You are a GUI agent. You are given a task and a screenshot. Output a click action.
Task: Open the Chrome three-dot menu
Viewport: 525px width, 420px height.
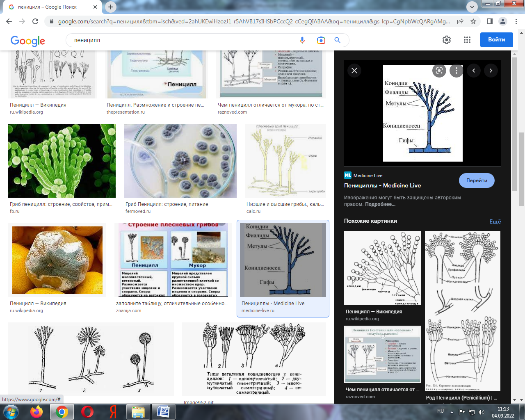click(x=516, y=21)
